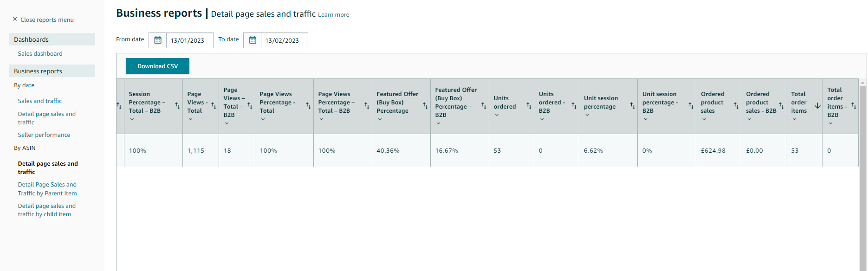Sort by Featured Offer (Buy Box) Percentage arrows
The width and height of the screenshot is (868, 271).
click(425, 106)
